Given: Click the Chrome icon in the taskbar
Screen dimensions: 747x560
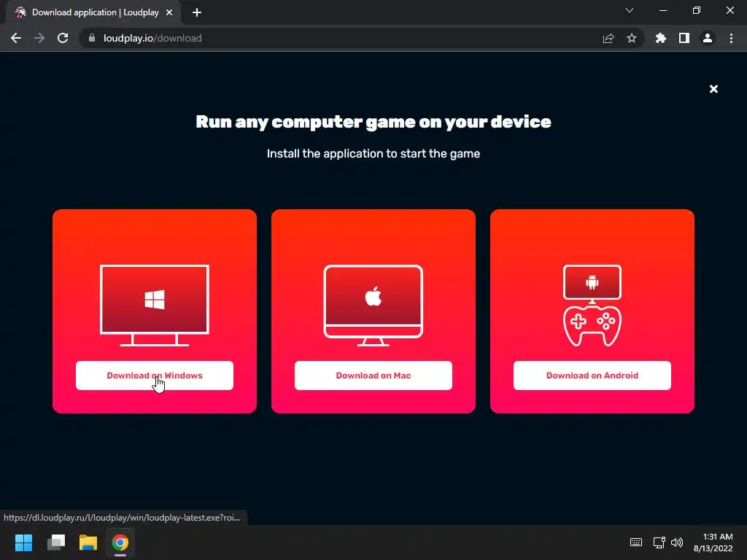Looking at the screenshot, I should point(120,542).
